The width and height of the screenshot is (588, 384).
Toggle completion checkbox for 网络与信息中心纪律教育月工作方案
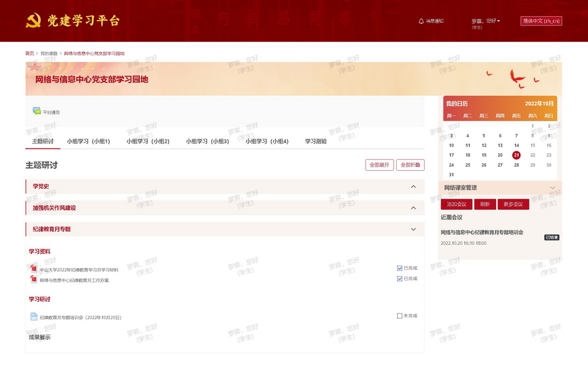(400, 279)
